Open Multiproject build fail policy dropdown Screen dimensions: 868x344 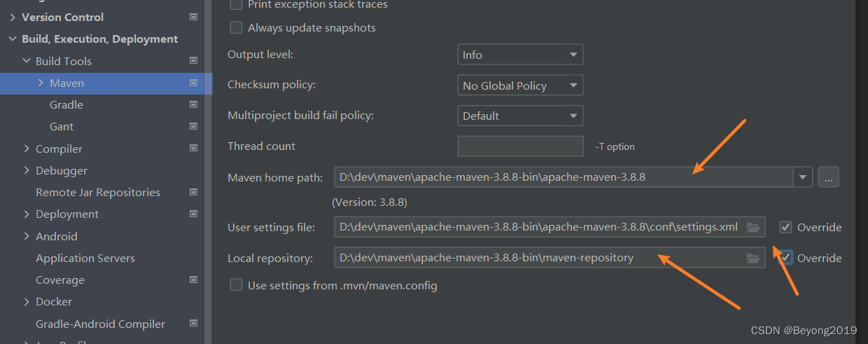pyautogui.click(x=520, y=116)
